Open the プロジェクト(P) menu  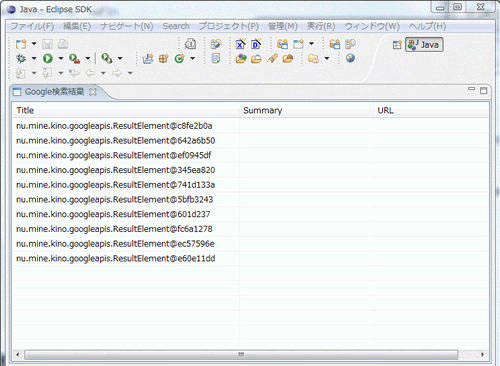tap(228, 26)
